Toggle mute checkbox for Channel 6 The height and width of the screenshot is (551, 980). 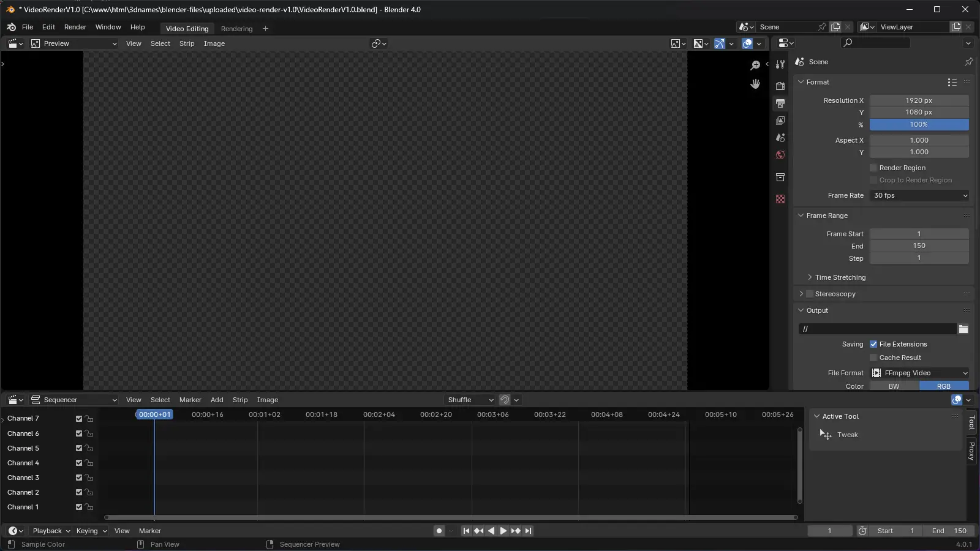(79, 433)
